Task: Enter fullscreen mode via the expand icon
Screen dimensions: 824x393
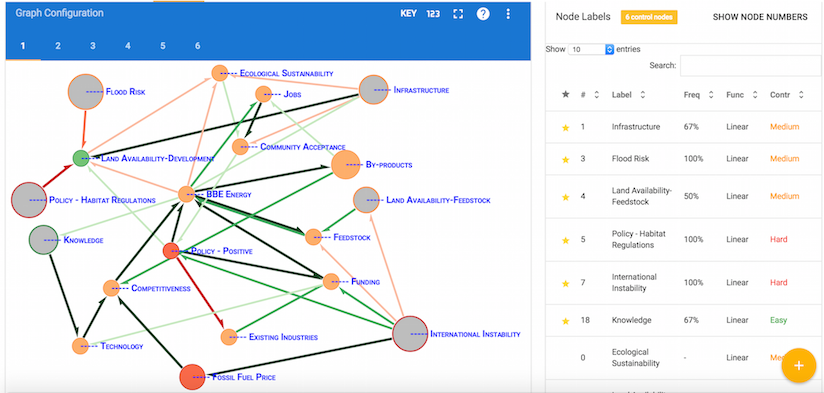Action: pos(458,14)
